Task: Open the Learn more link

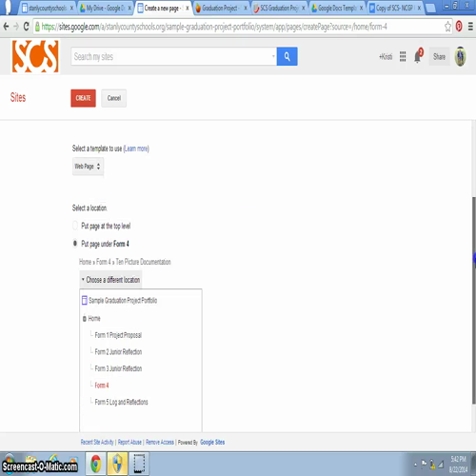Action: [x=136, y=149]
